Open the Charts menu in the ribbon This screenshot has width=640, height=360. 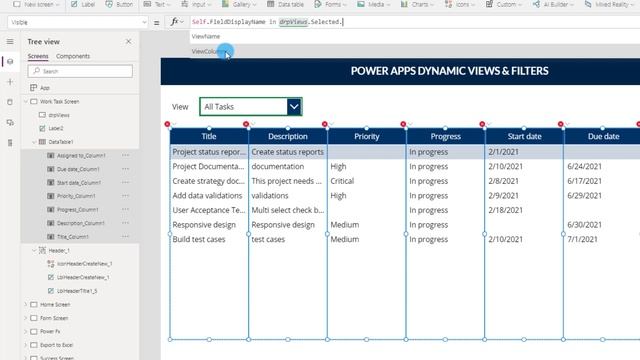coord(417,4)
